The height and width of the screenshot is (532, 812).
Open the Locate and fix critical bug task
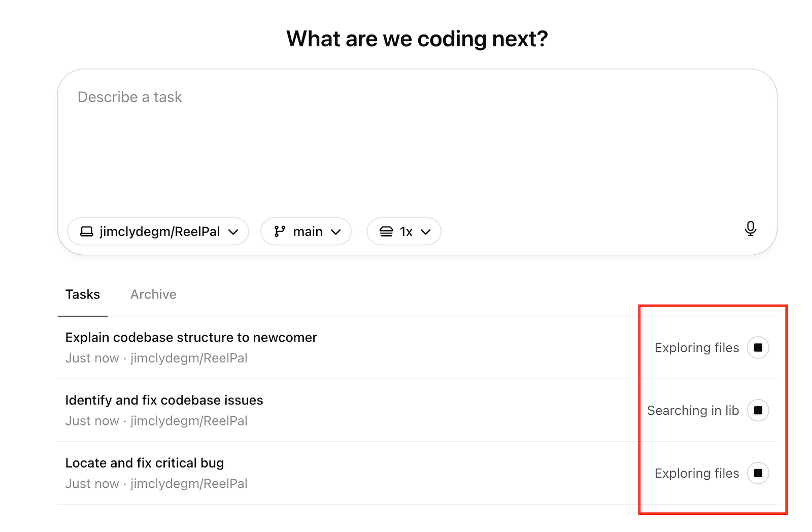145,463
